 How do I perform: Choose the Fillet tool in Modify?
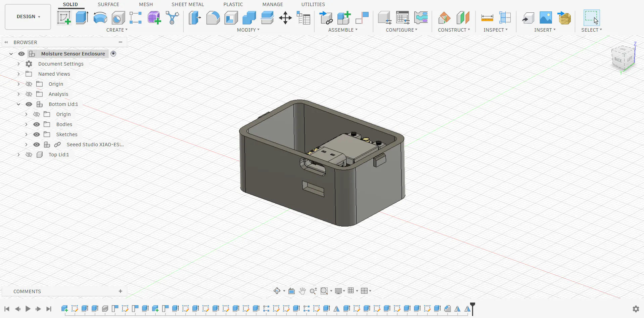[x=213, y=18]
